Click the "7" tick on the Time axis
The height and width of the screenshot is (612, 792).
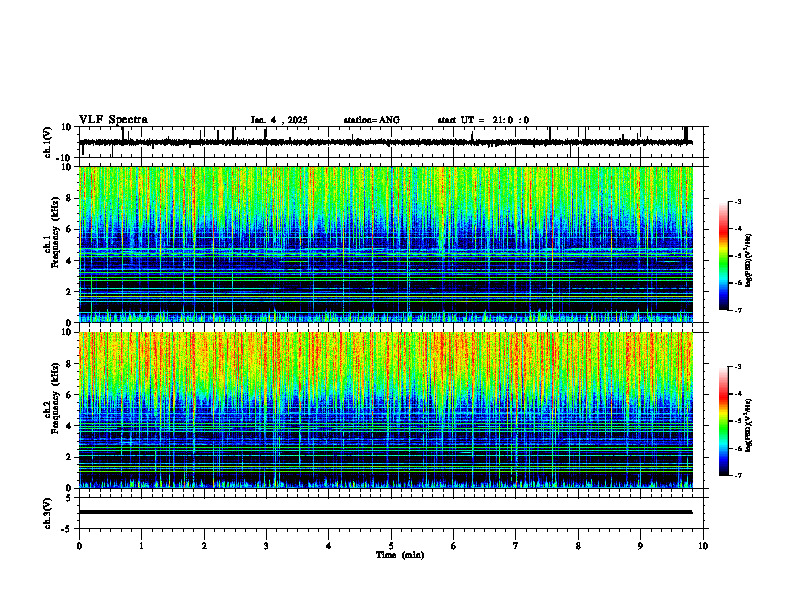click(x=516, y=546)
